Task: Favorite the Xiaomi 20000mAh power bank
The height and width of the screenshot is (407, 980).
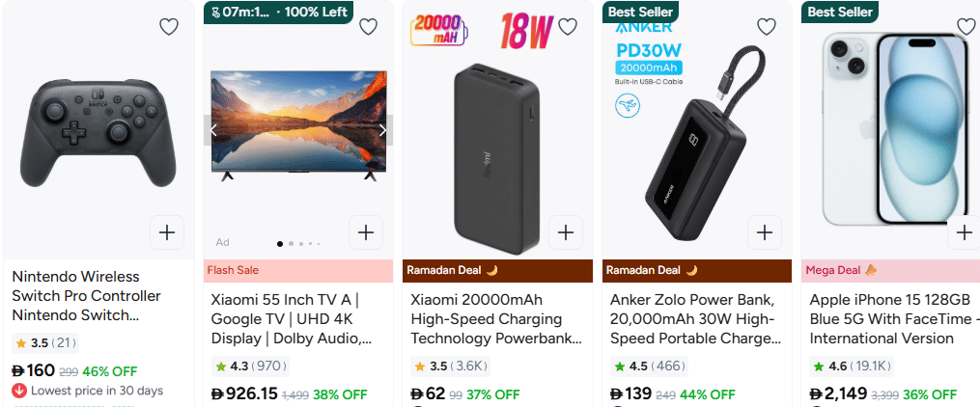Action: click(568, 27)
